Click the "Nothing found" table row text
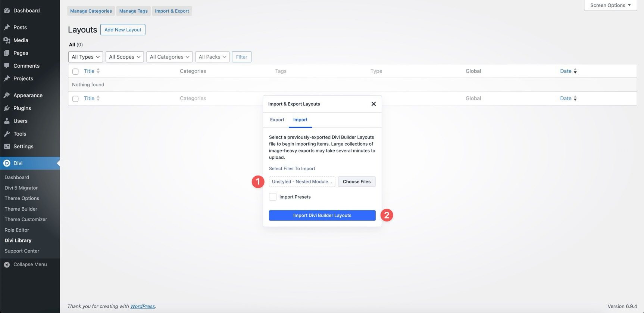The width and height of the screenshot is (644, 313). pyautogui.click(x=88, y=84)
